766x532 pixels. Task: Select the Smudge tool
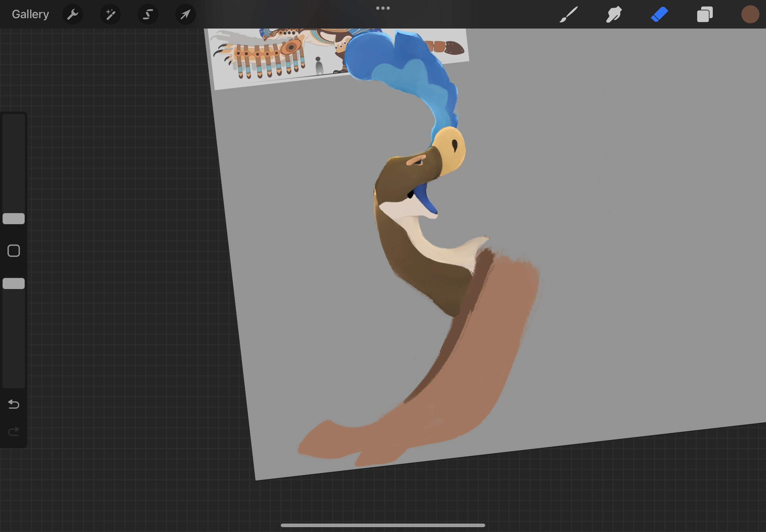pyautogui.click(x=613, y=14)
